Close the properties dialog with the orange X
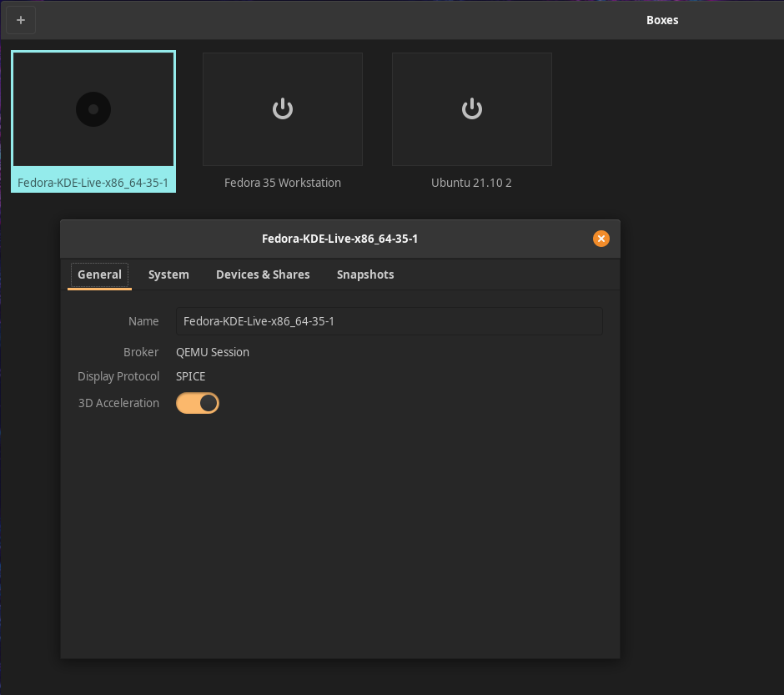The width and height of the screenshot is (784, 695). [x=601, y=239]
